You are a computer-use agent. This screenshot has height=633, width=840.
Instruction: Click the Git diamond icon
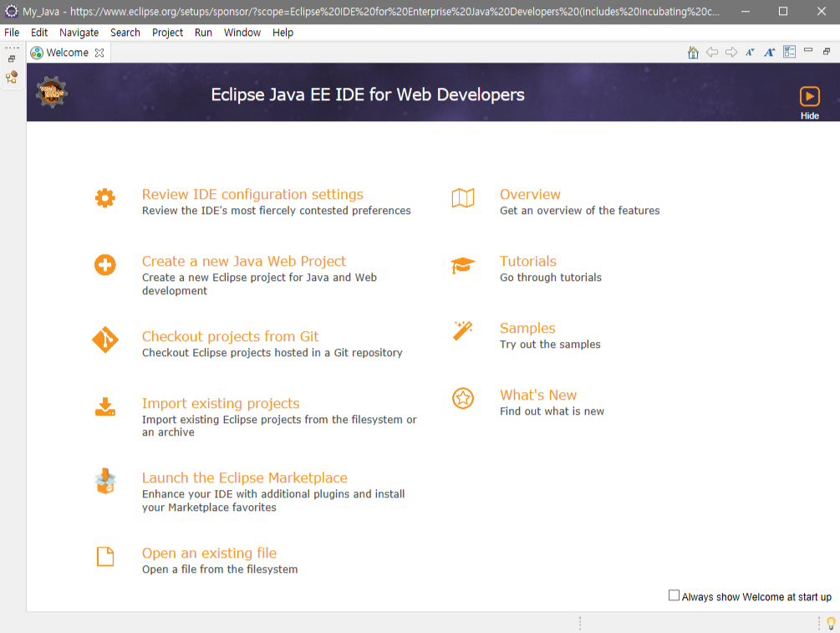pyautogui.click(x=105, y=339)
